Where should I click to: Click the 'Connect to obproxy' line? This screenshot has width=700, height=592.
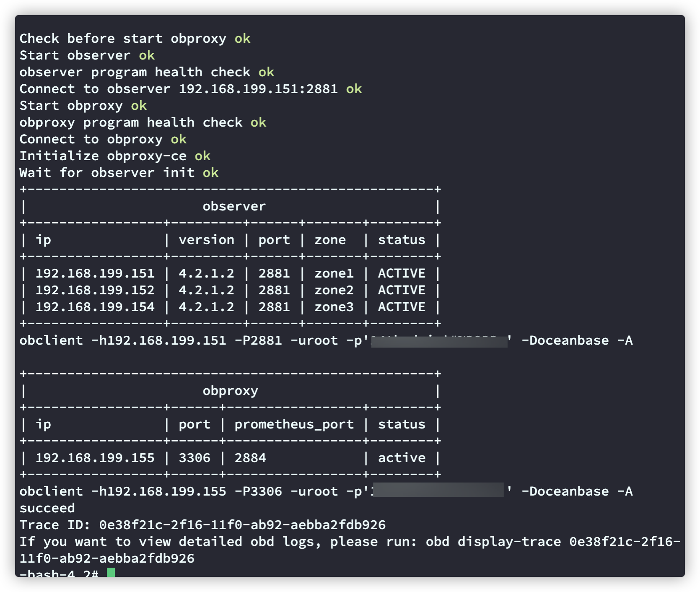coord(103,139)
